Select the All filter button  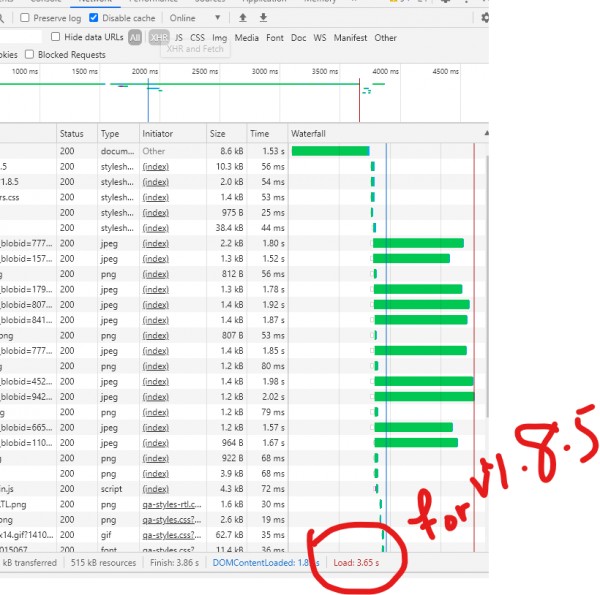[135, 37]
